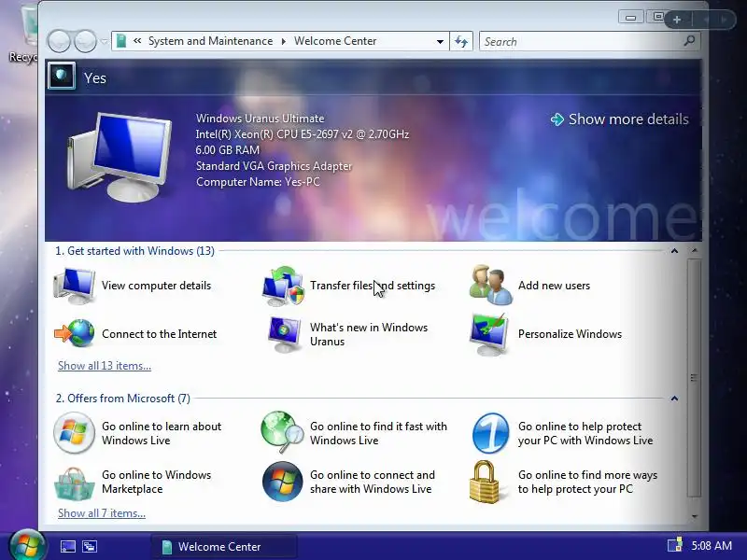
Task: Click the vertical scrollbar thumb
Action: (695, 379)
